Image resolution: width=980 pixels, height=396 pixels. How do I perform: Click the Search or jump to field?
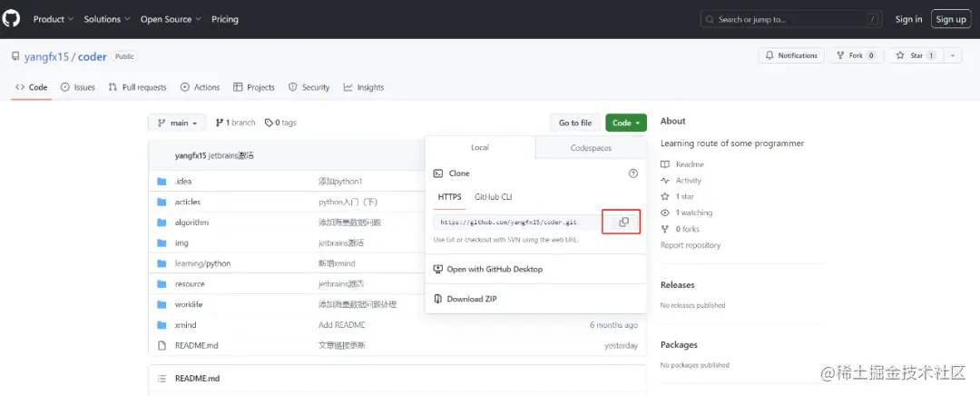[792, 19]
